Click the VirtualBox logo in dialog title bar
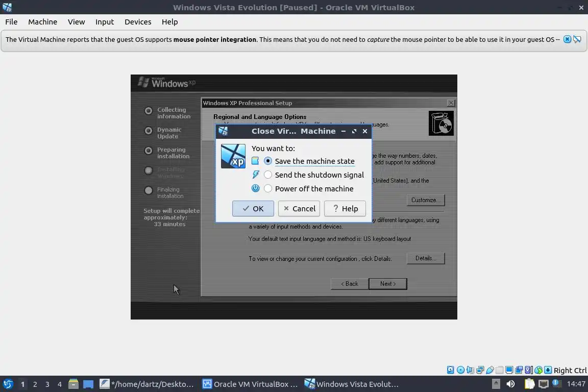 223,131
